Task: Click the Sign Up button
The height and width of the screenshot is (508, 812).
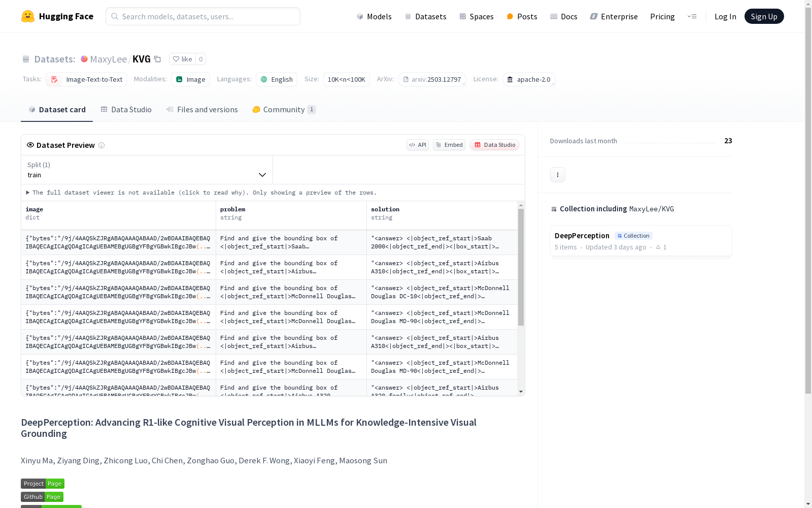Action: [x=764, y=16]
